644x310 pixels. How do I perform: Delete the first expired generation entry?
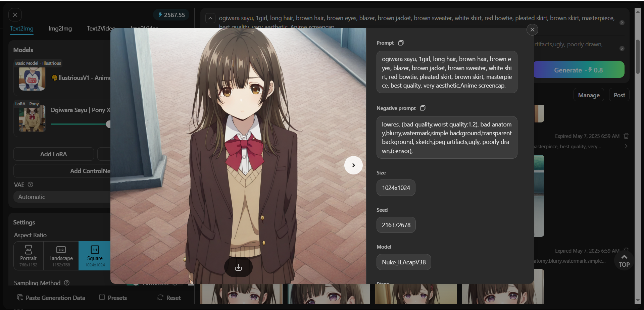click(626, 136)
